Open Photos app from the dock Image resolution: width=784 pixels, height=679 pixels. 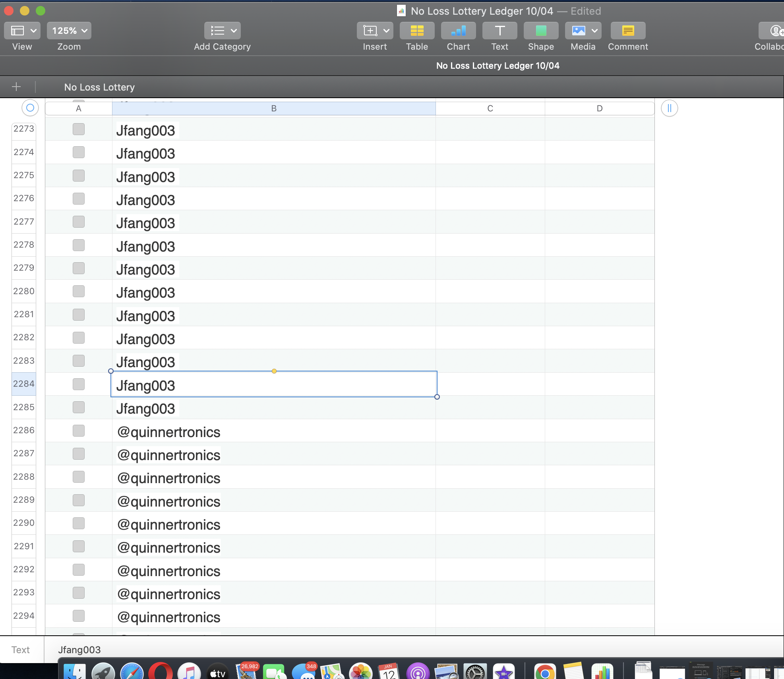tap(361, 672)
